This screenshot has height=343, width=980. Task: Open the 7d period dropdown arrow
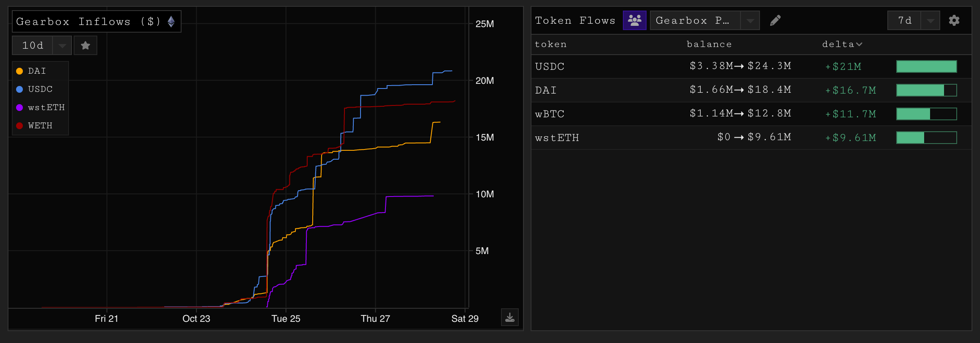point(930,20)
